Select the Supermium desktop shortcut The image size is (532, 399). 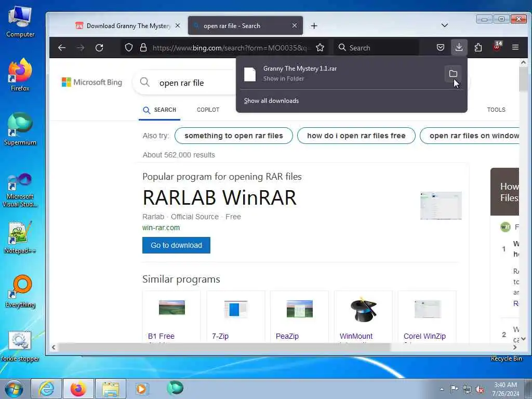pyautogui.click(x=20, y=129)
